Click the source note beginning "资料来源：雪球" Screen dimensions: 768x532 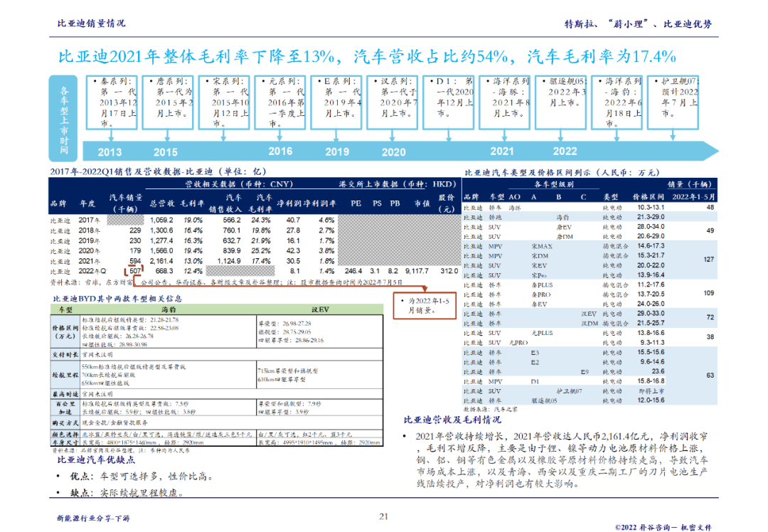[x=226, y=282]
